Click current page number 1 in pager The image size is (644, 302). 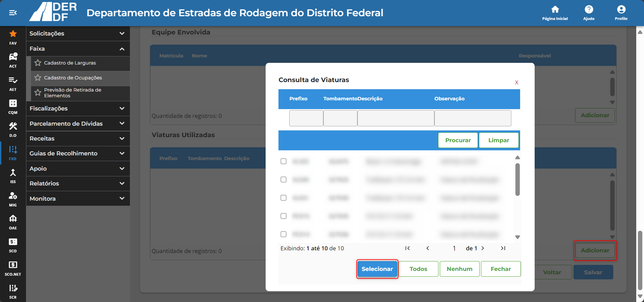coord(454,248)
